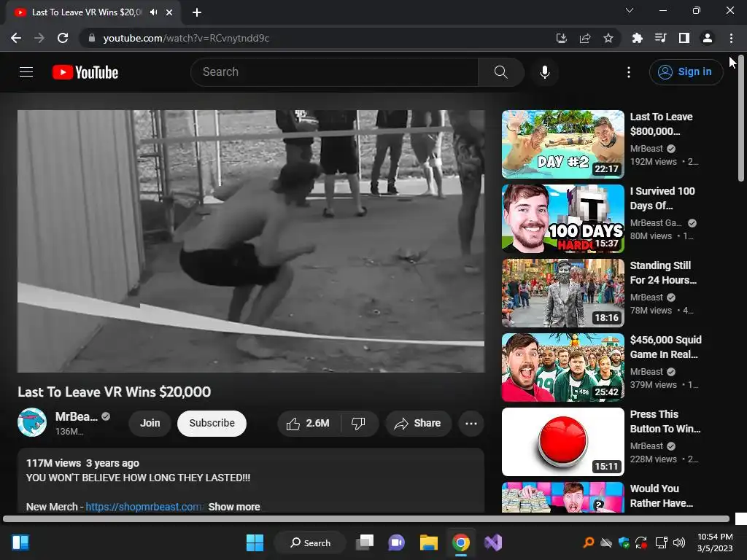The height and width of the screenshot is (560, 747).
Task: Focus the YouTube search field
Action: tap(334, 72)
